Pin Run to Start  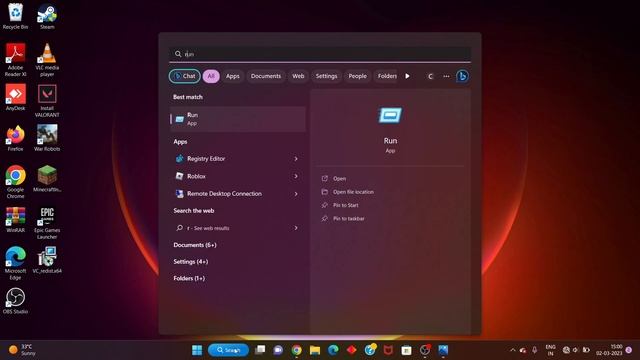click(x=345, y=205)
